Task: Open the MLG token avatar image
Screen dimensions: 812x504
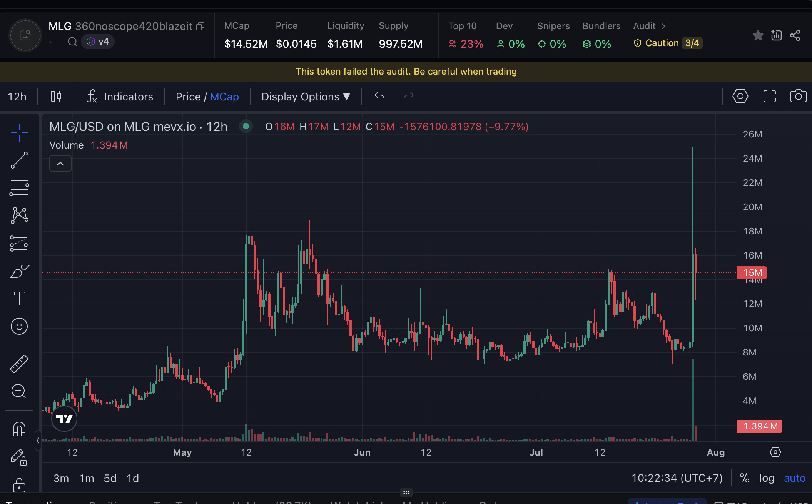Action: pyautogui.click(x=25, y=35)
